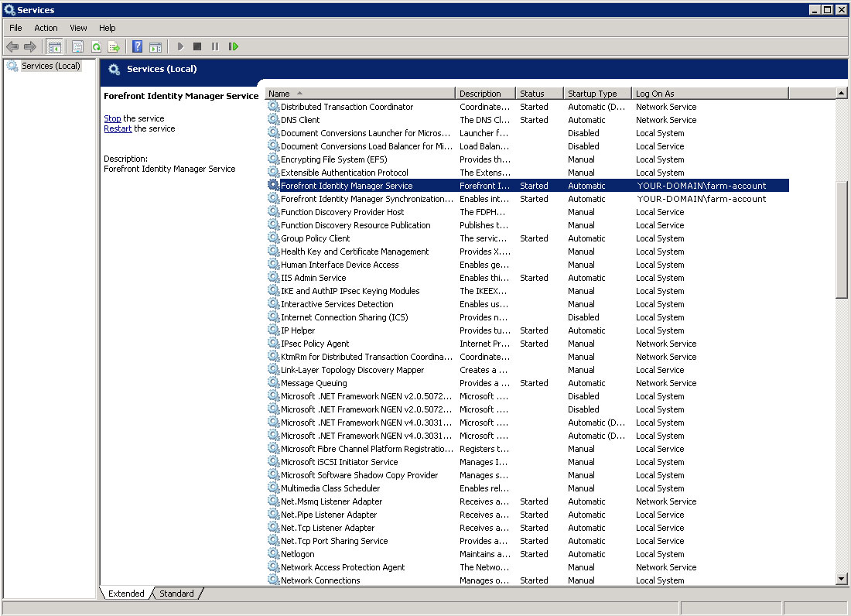Click gear icon of Group Policy Client row

pyautogui.click(x=274, y=238)
